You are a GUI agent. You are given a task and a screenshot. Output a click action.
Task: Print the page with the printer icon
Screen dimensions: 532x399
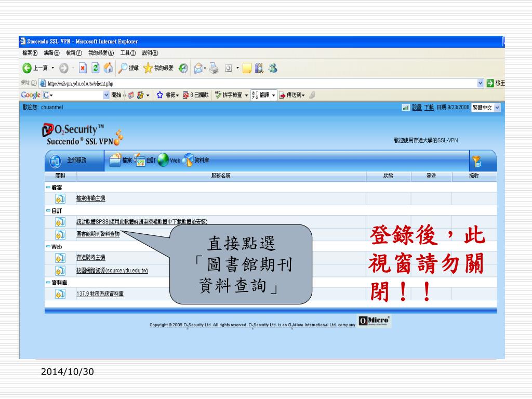[x=214, y=68]
